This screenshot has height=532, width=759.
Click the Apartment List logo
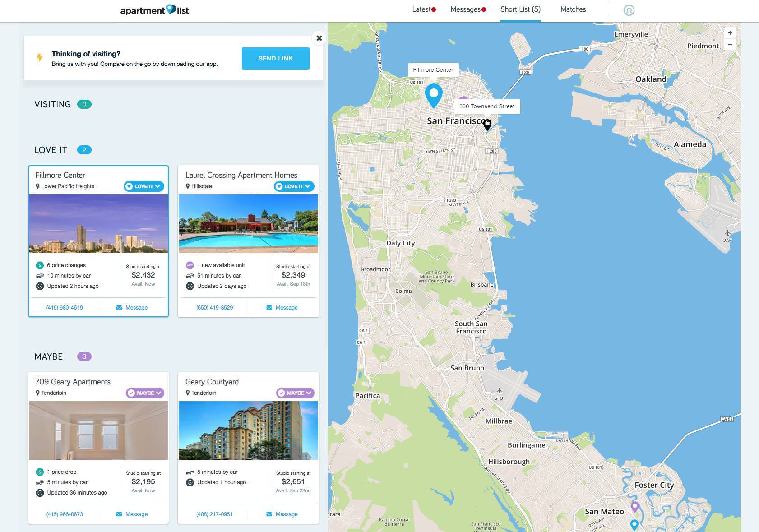click(154, 10)
